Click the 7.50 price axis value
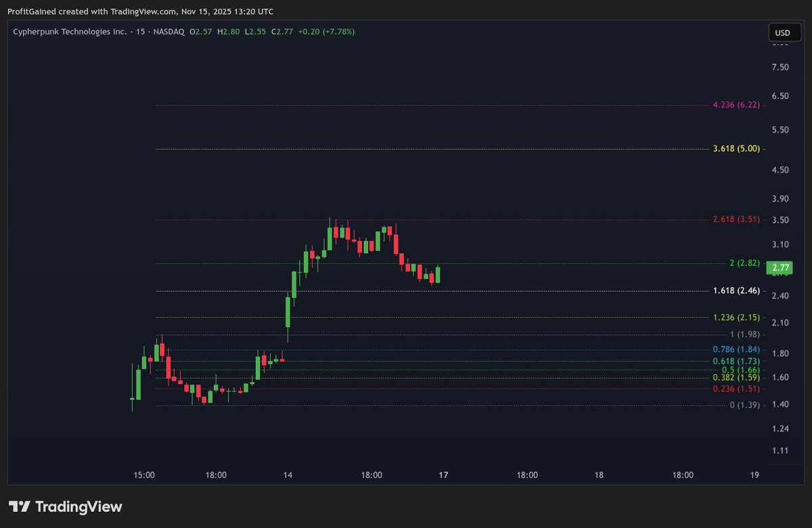This screenshot has height=528, width=812. (780, 67)
